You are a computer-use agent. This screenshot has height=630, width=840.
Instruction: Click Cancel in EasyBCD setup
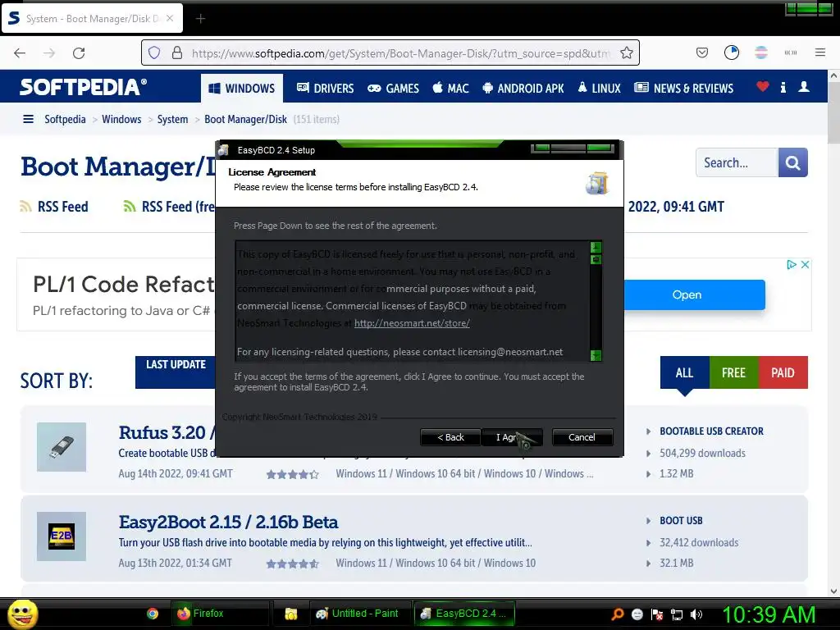[x=582, y=437]
